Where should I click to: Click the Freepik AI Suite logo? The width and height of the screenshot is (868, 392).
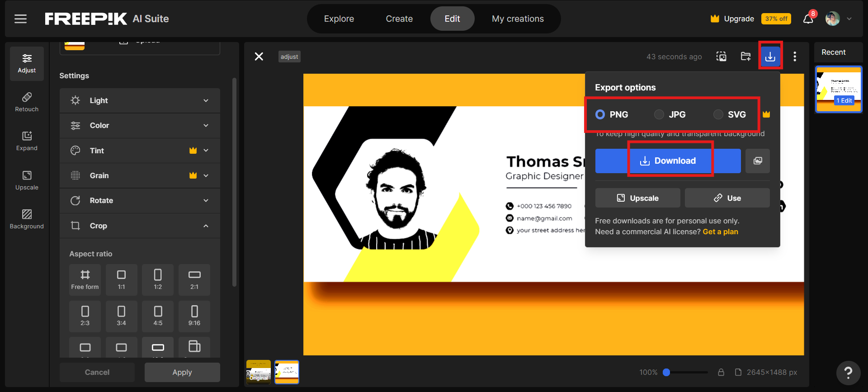pos(107,19)
